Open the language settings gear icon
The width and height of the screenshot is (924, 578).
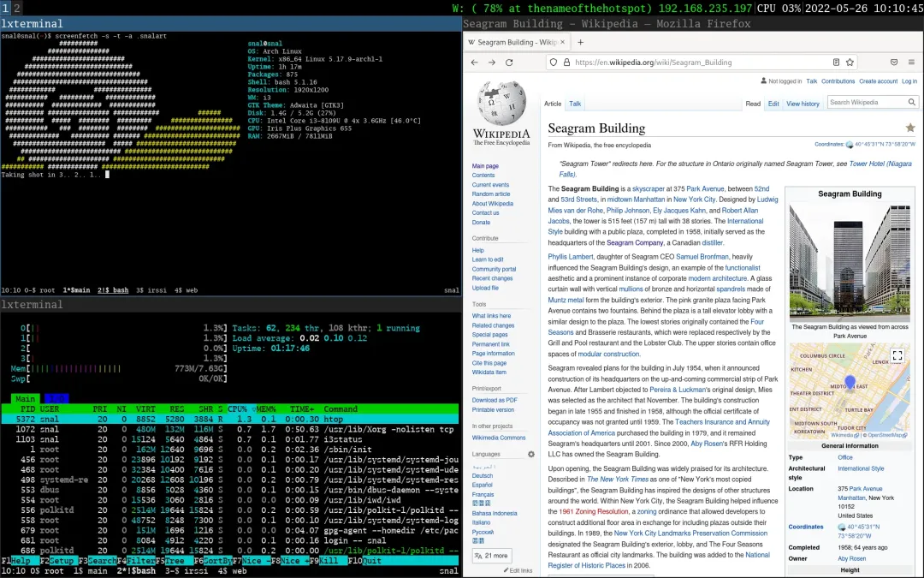pyautogui.click(x=531, y=454)
